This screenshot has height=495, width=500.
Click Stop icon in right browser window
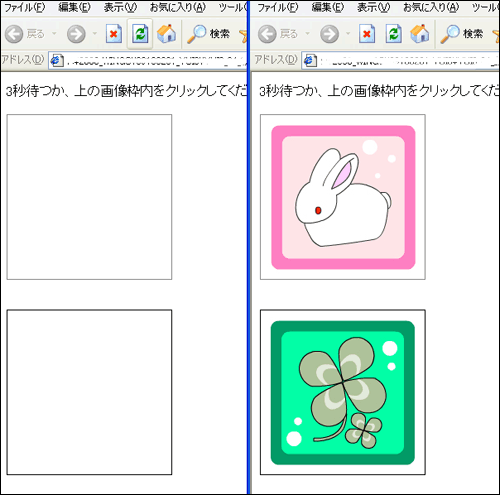pyautogui.click(x=367, y=34)
